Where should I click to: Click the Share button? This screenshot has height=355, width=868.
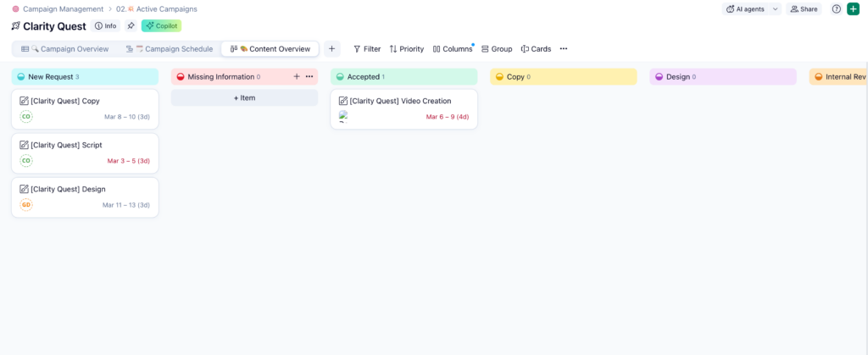click(803, 9)
